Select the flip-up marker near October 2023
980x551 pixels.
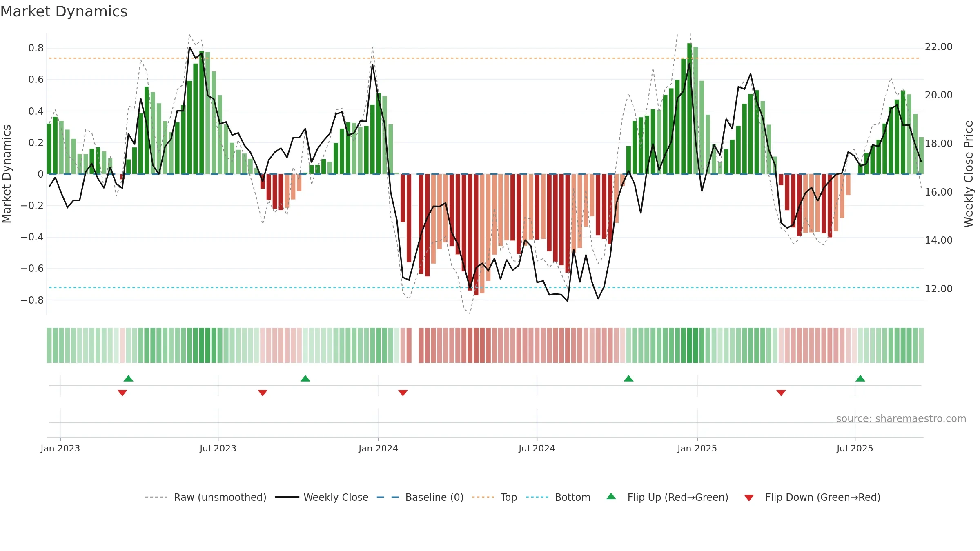tap(305, 378)
